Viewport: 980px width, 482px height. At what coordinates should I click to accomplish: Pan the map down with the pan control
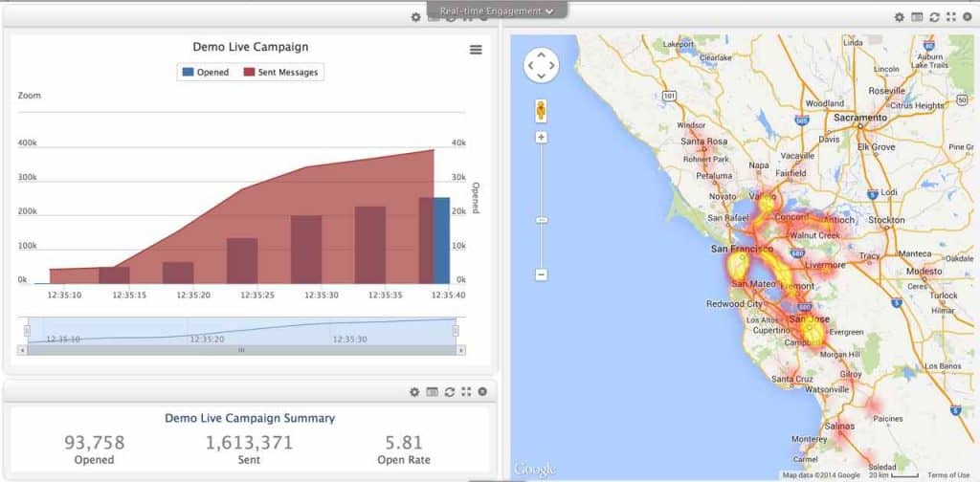[542, 76]
